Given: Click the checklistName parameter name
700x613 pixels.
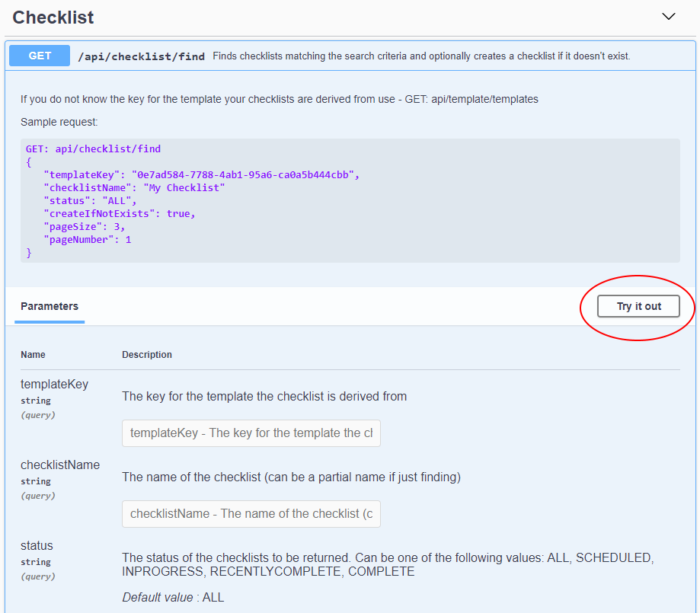Looking at the screenshot, I should pos(60,465).
